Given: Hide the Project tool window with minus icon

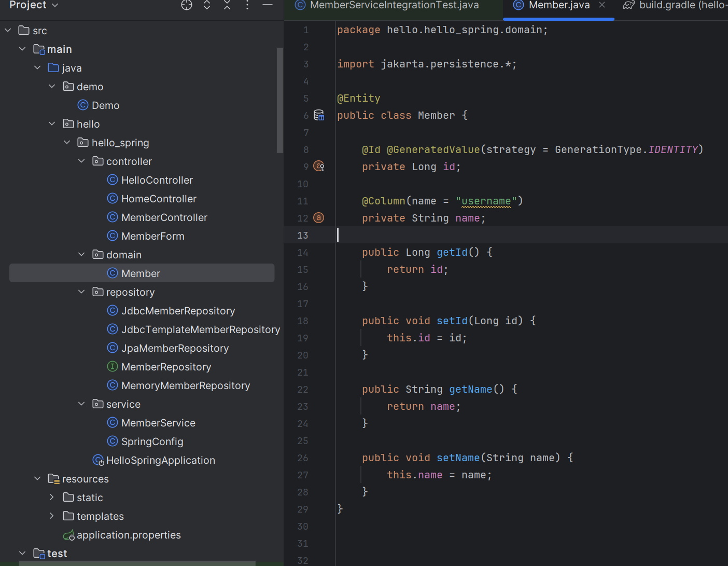Looking at the screenshot, I should click(268, 5).
